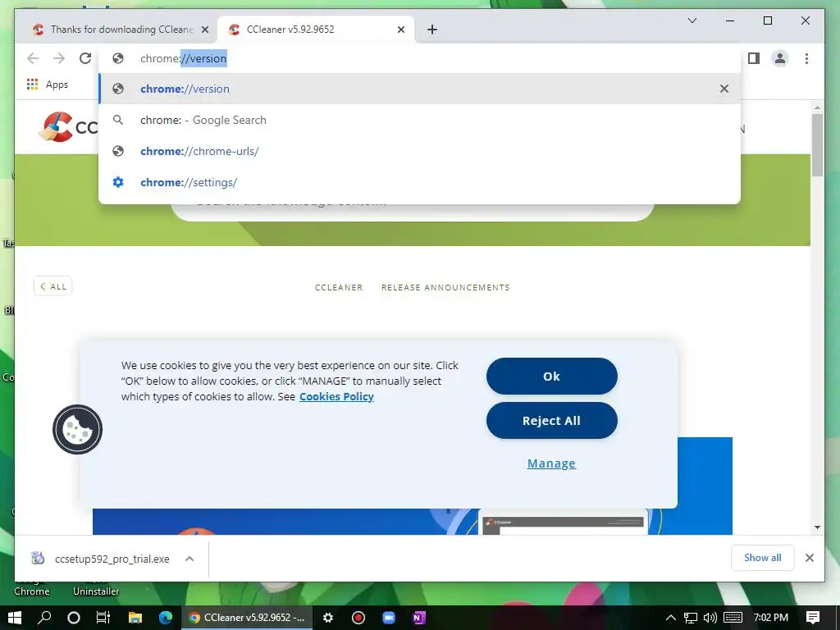Open the Apps grid shortcut

(47, 84)
